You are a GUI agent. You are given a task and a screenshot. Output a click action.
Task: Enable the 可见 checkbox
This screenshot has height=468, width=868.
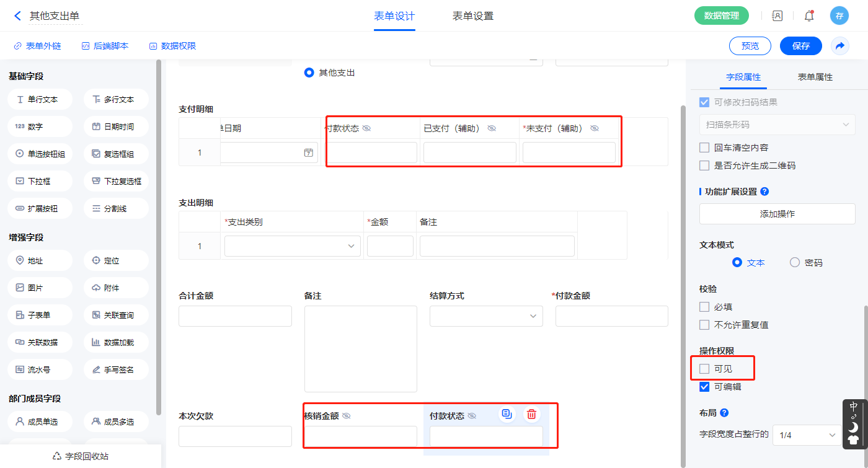click(x=704, y=369)
